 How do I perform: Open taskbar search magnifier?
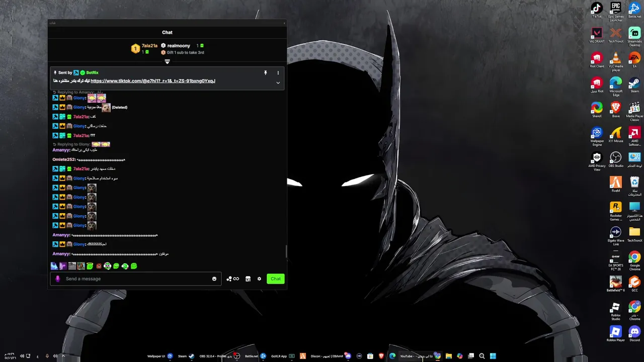pyautogui.click(x=482, y=356)
